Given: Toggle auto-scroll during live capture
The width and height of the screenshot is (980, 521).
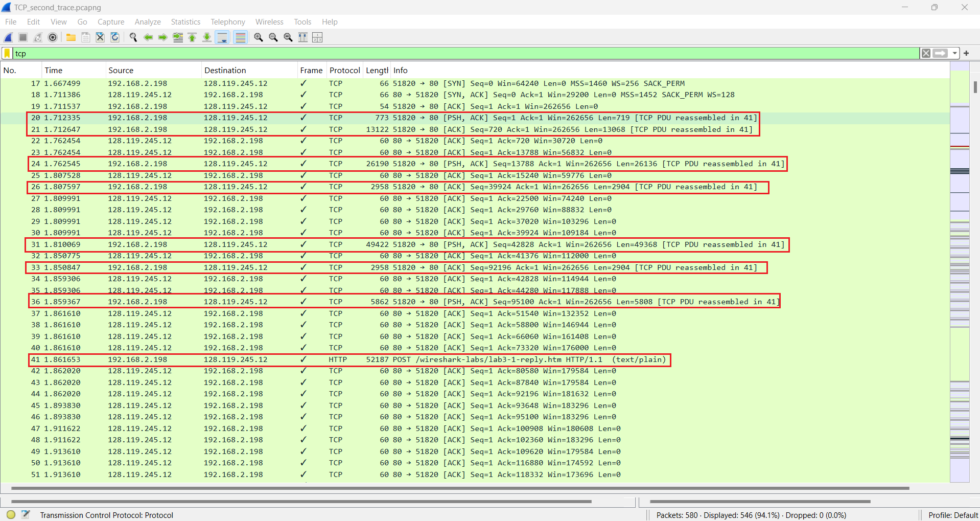Looking at the screenshot, I should coord(222,37).
